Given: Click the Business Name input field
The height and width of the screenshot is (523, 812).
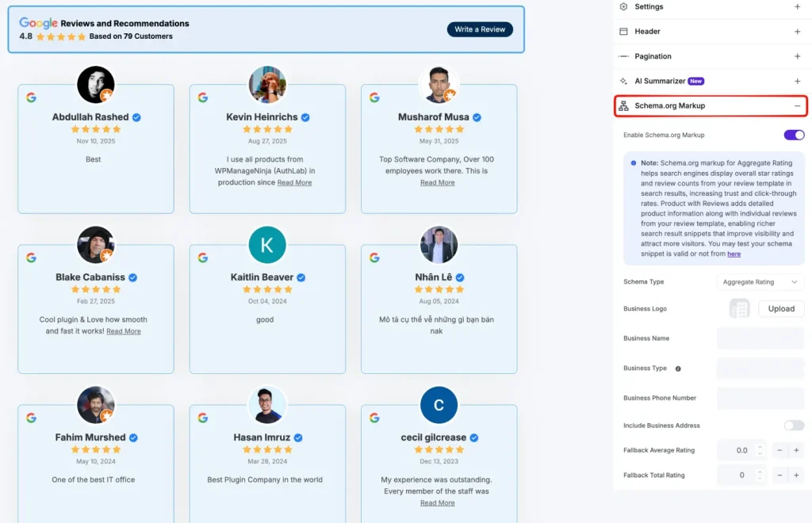Looking at the screenshot, I should (760, 338).
